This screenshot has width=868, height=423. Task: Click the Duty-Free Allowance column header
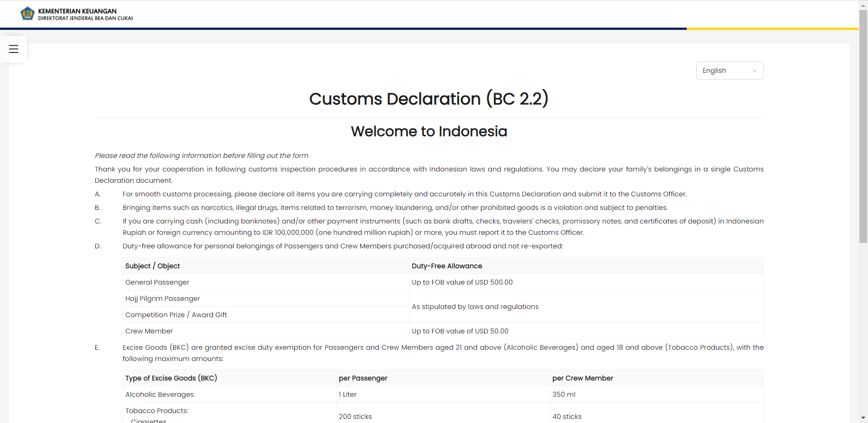pyautogui.click(x=447, y=266)
